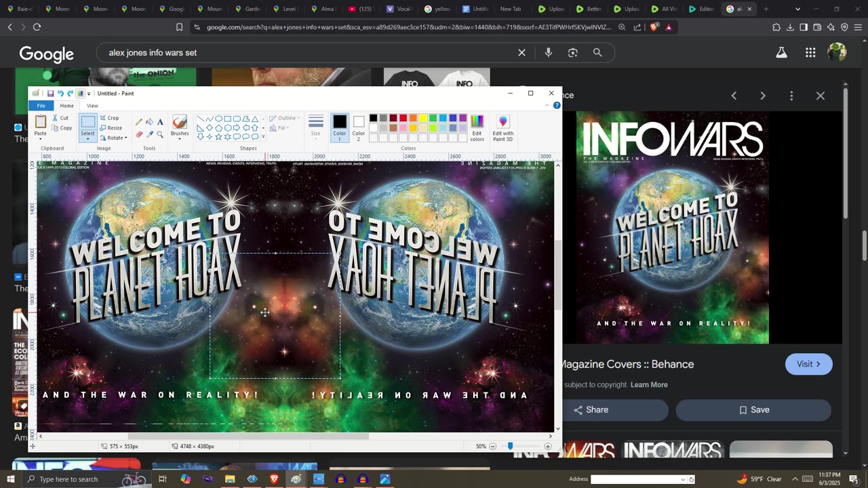Open Edit colors dialog
868x488 pixels.
pyautogui.click(x=477, y=128)
